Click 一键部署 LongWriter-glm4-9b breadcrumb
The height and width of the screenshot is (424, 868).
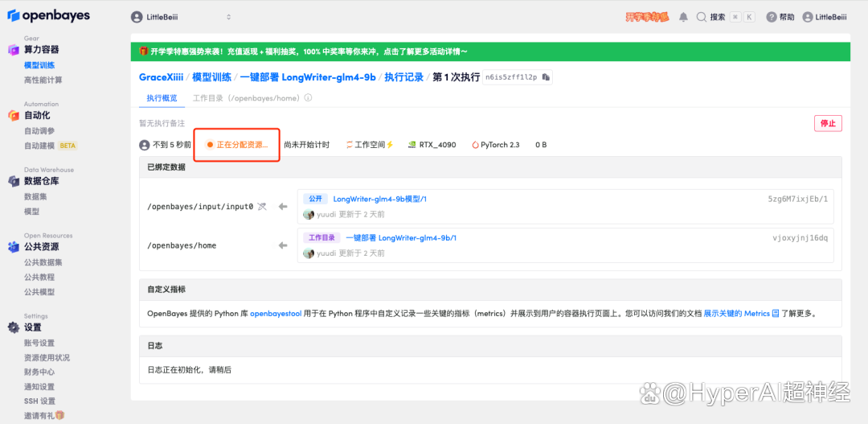click(x=309, y=77)
